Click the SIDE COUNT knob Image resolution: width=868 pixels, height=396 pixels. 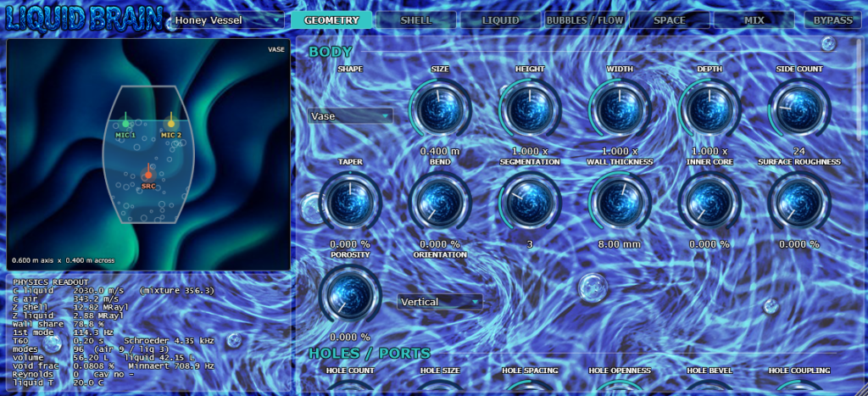[798, 109]
